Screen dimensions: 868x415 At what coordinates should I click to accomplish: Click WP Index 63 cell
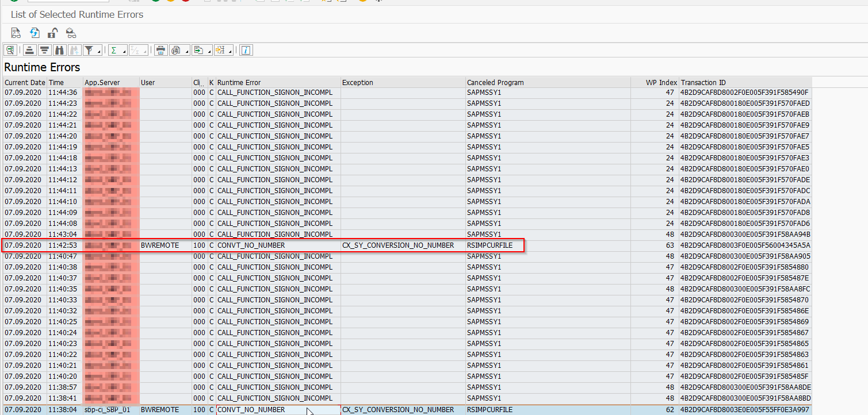655,245
